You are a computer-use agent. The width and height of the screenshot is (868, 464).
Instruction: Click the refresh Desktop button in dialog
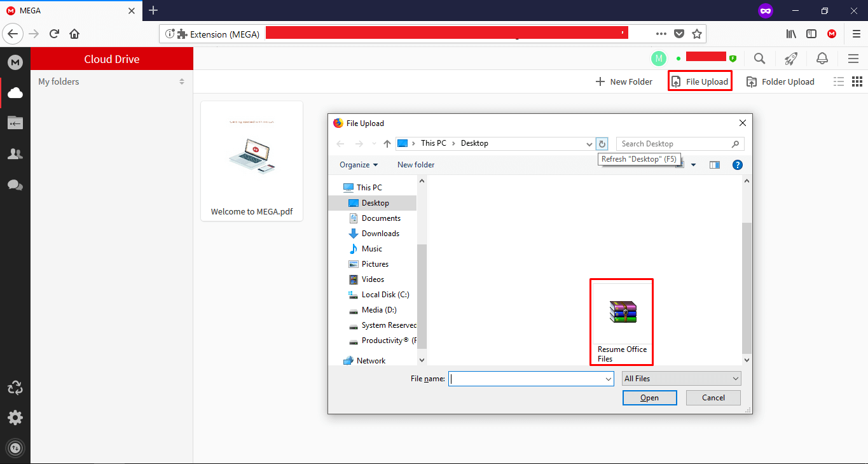click(602, 144)
